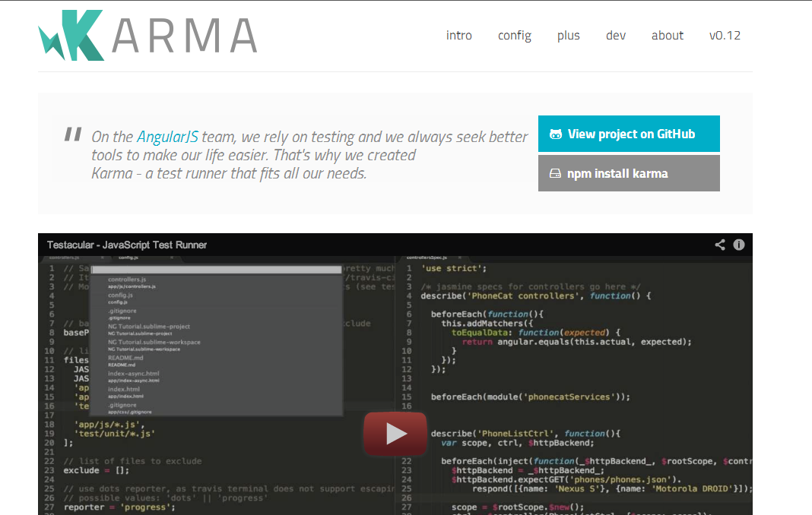
Task: Click the controllersSpec.js tab in video
Action: 427,257
